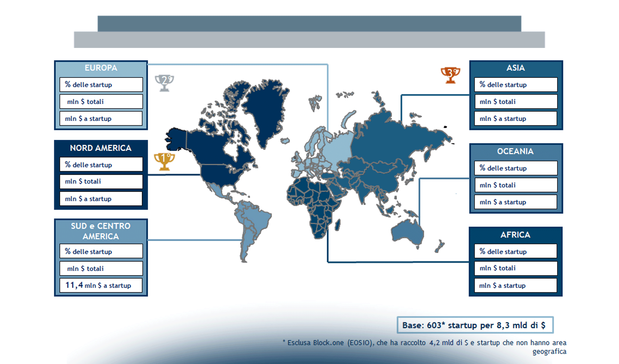Click the bronze third-place trophy icon
This screenshot has height=364, width=619.
click(450, 75)
